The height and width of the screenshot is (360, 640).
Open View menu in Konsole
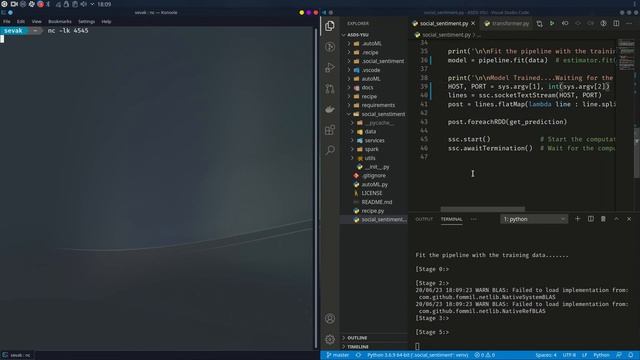(36, 21)
